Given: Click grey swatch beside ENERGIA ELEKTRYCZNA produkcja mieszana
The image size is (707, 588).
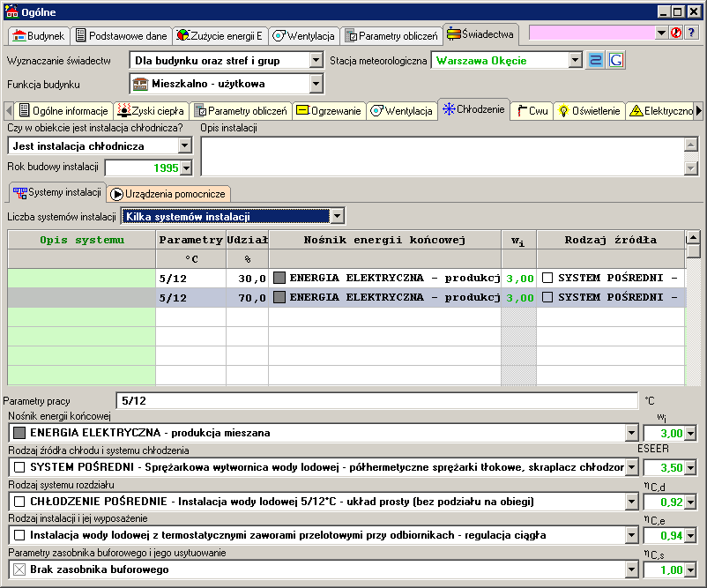Looking at the screenshot, I should [x=19, y=433].
